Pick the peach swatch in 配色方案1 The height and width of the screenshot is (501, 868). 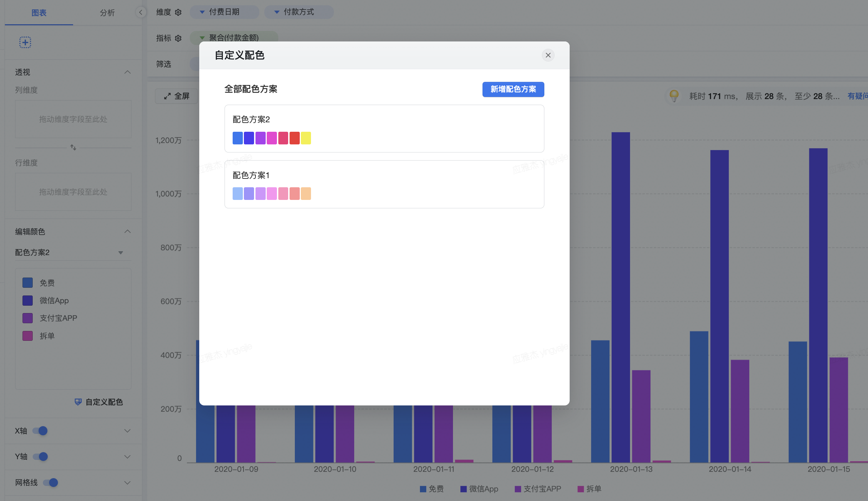[x=306, y=194]
